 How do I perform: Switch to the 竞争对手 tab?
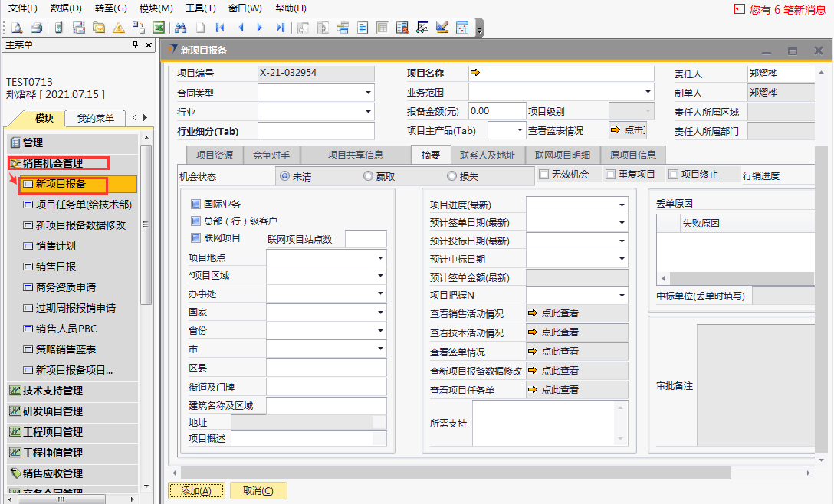tap(271, 155)
